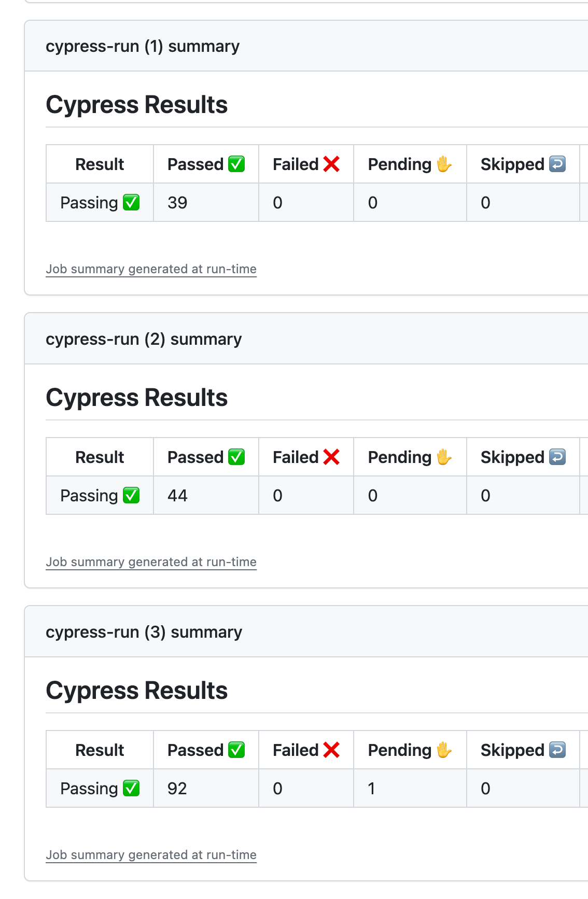Click the Skipped arrow icon in cypress-run (1) table

coord(557,164)
